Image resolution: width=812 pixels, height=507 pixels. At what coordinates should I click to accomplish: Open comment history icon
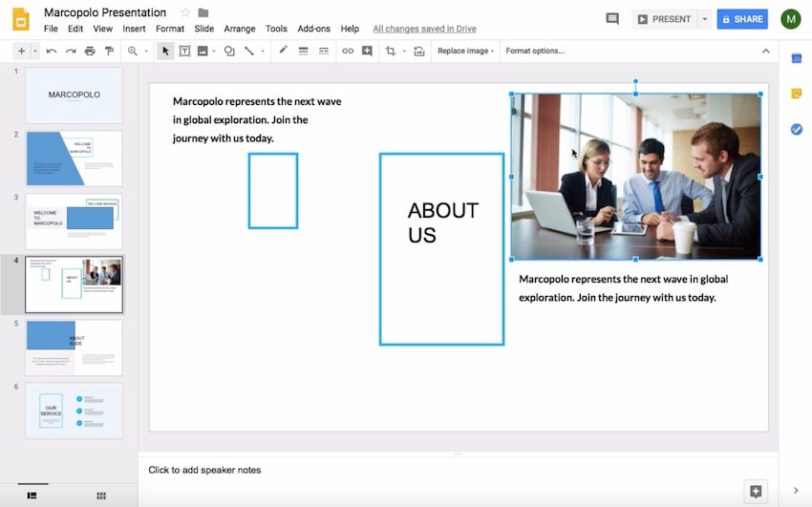[x=612, y=19]
